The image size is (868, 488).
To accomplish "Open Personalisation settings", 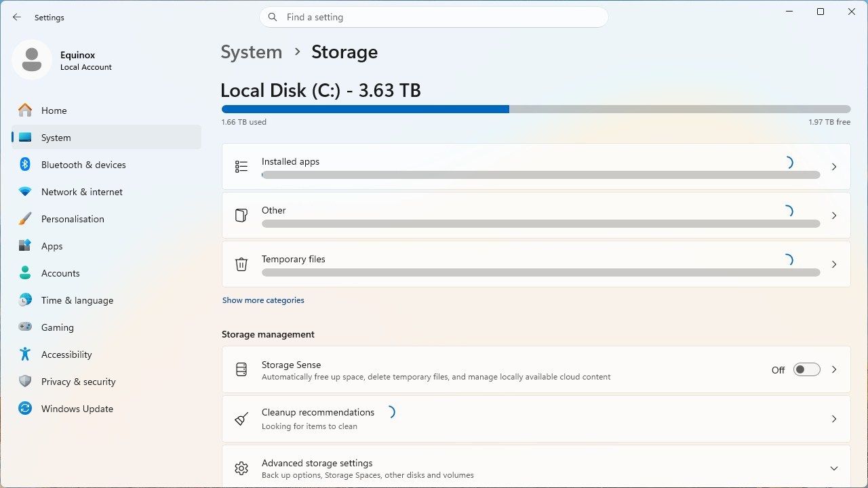I will coord(106,219).
